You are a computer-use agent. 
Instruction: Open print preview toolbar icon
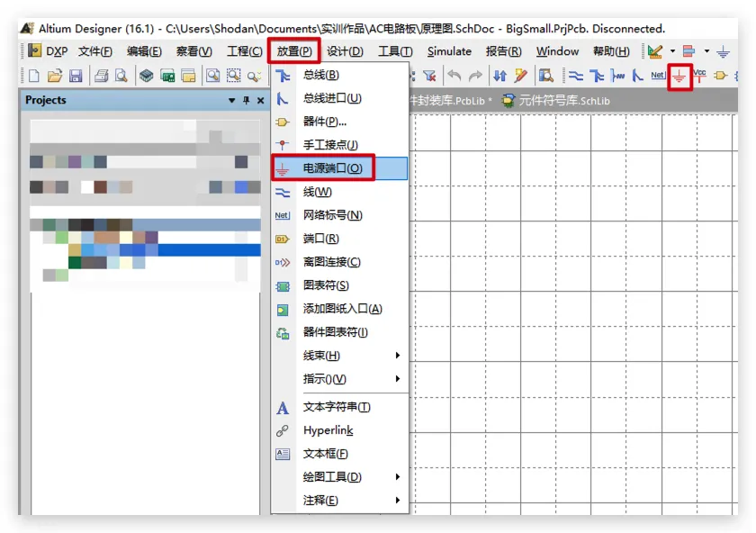(121, 76)
